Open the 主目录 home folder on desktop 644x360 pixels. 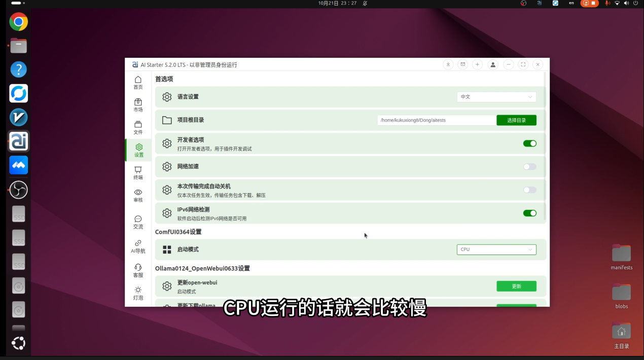pyautogui.click(x=621, y=335)
